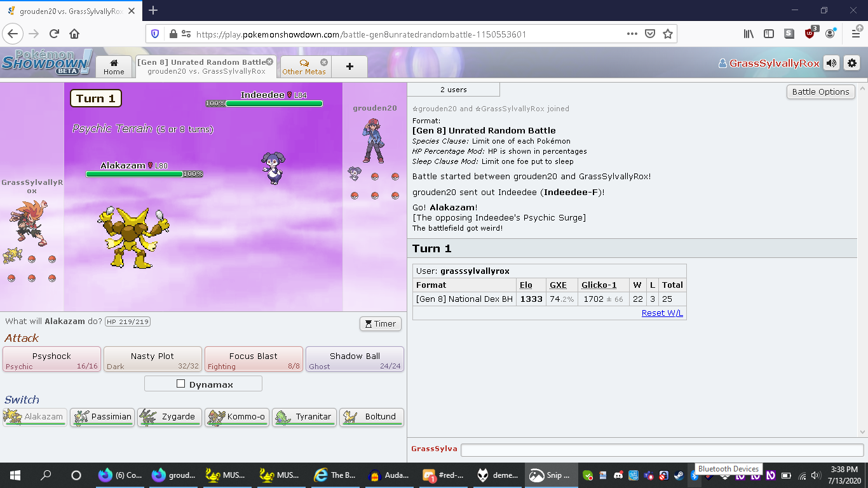This screenshot has height=488, width=868.
Task: Click opponent grouden20 trainer avatar
Action: (375, 140)
